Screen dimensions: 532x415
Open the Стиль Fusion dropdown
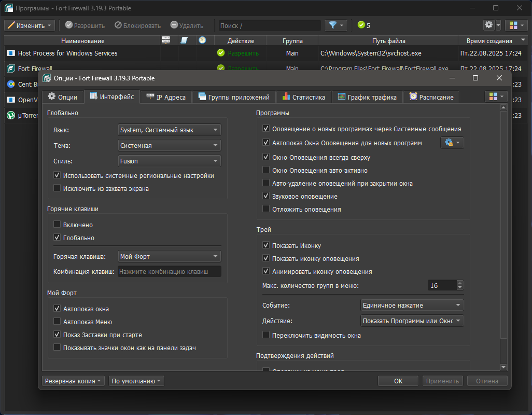(x=170, y=161)
